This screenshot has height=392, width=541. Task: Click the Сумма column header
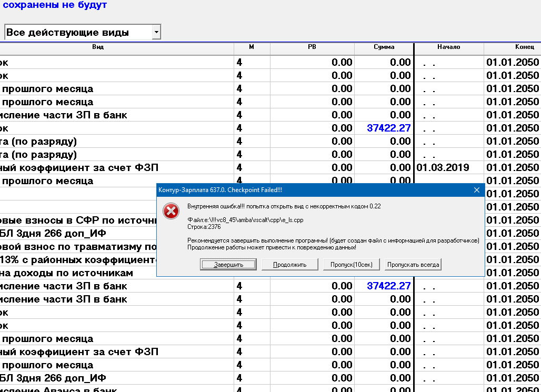pos(384,47)
